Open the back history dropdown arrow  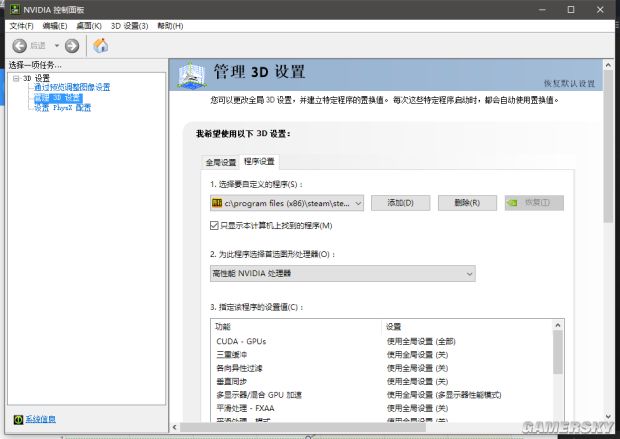(x=56, y=45)
